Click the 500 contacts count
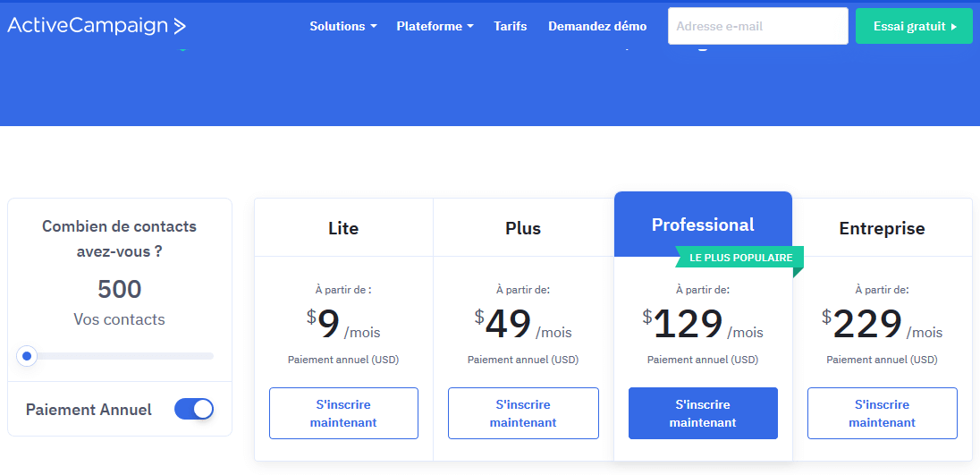Viewport: 980px width, 475px height. pos(120,289)
